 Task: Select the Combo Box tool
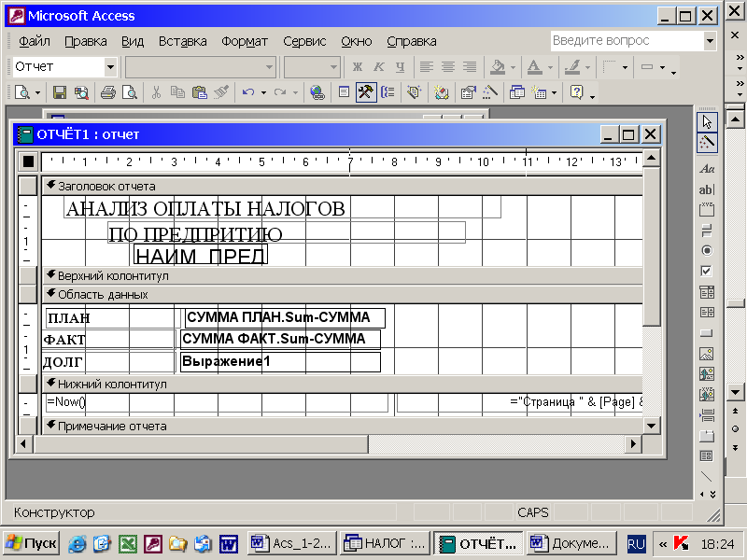(x=707, y=292)
